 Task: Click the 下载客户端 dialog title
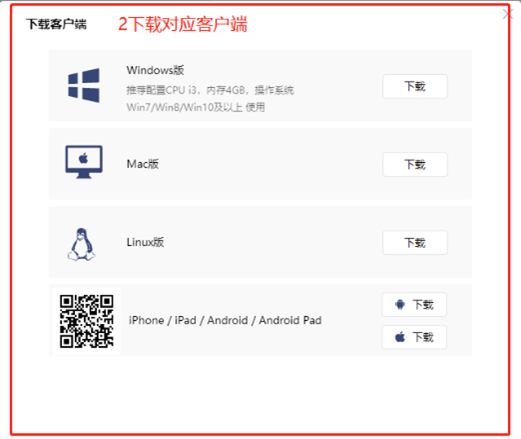click(56, 24)
